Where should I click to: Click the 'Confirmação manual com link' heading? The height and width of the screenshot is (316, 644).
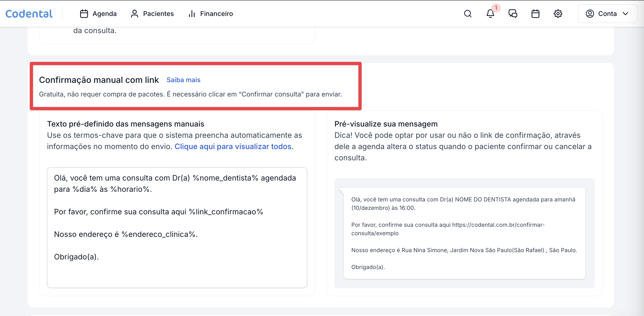pyautogui.click(x=99, y=80)
